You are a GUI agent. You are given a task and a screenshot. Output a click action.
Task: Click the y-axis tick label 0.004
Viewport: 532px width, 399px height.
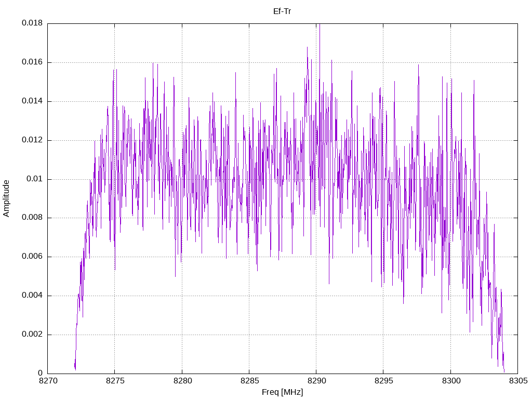point(32,295)
